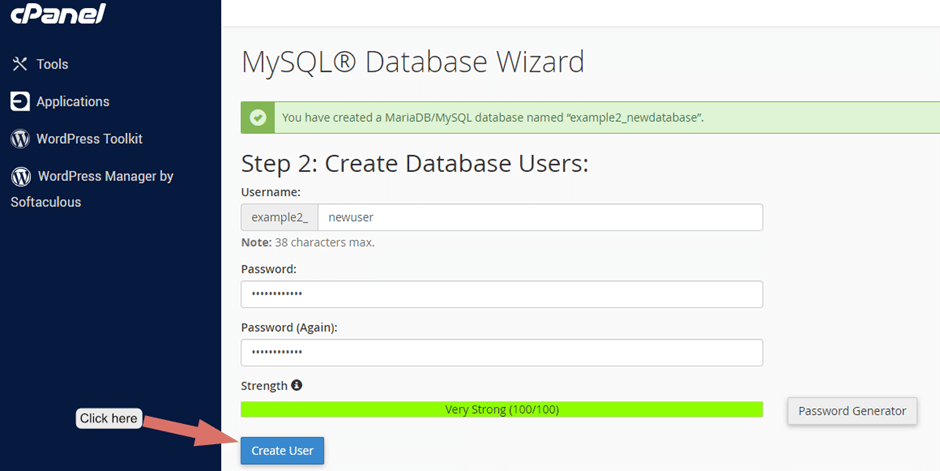This screenshot has width=940, height=471.
Task: Click the Strength label
Action: [x=264, y=386]
